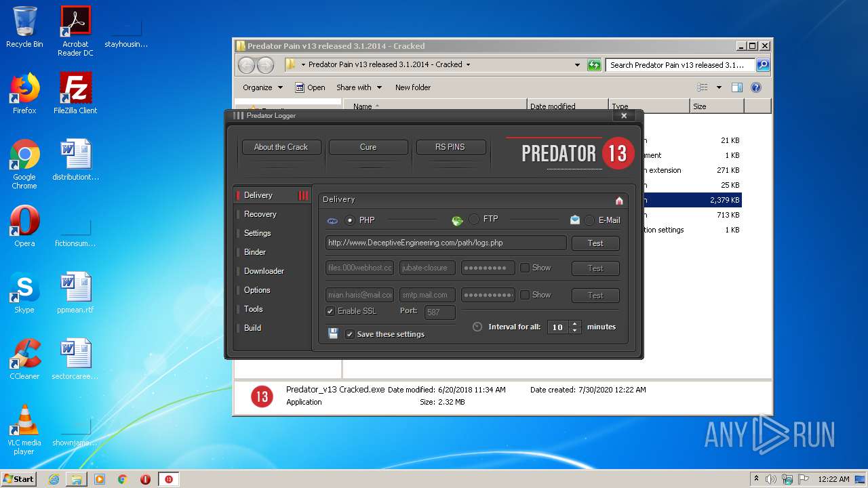Open Explorer help question mark icon
This screenshot has width=868, height=488.
point(756,87)
